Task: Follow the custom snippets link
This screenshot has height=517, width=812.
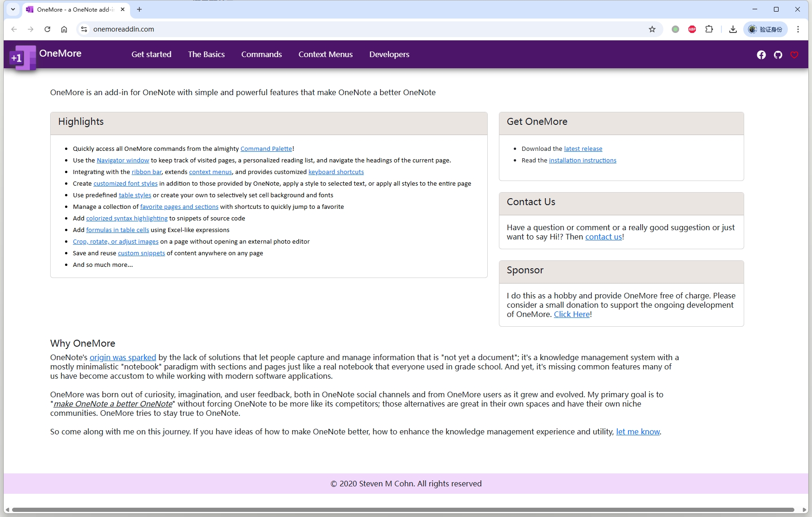Action: (x=141, y=253)
